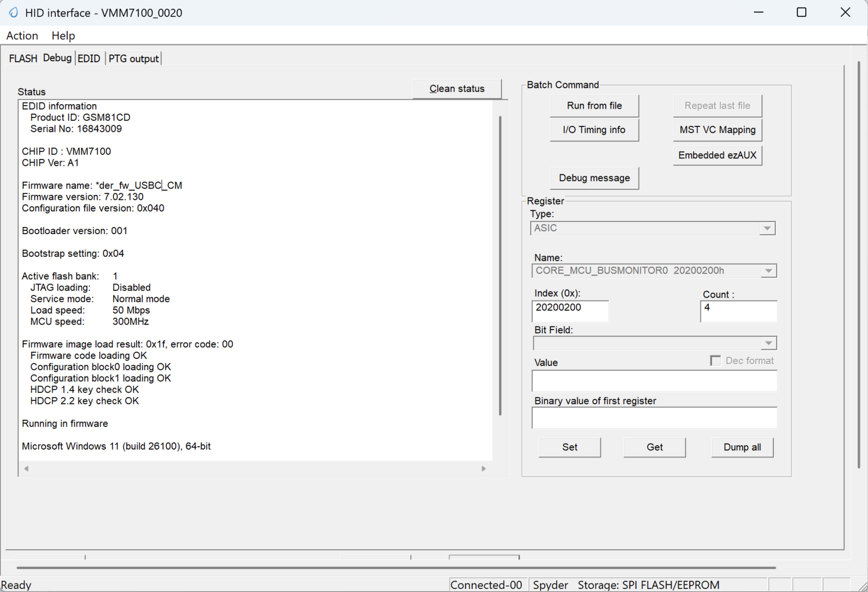Expand the CORE_MCU_BUSMONITOR0 name dropdown
Viewport: 868px width, 592px height.
tap(767, 271)
